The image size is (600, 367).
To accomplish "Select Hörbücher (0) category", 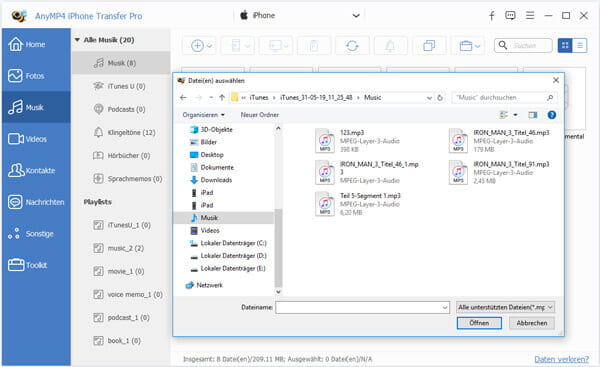I will 121,155.
